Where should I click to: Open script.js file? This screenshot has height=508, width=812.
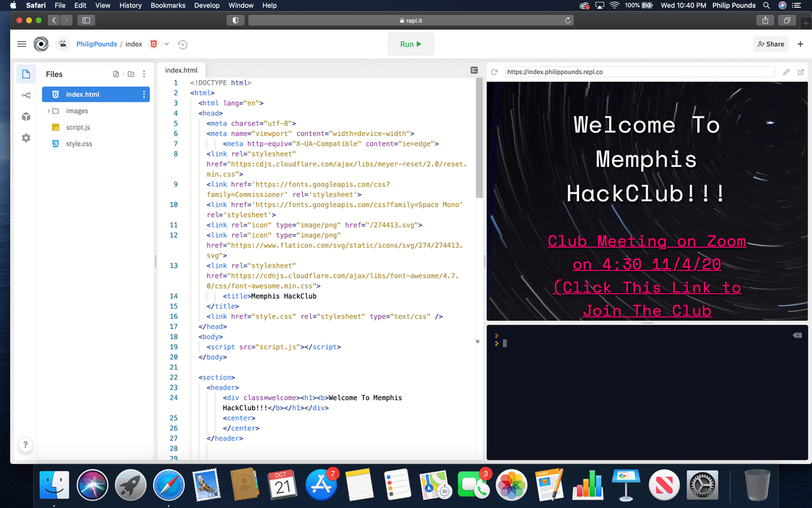78,128
